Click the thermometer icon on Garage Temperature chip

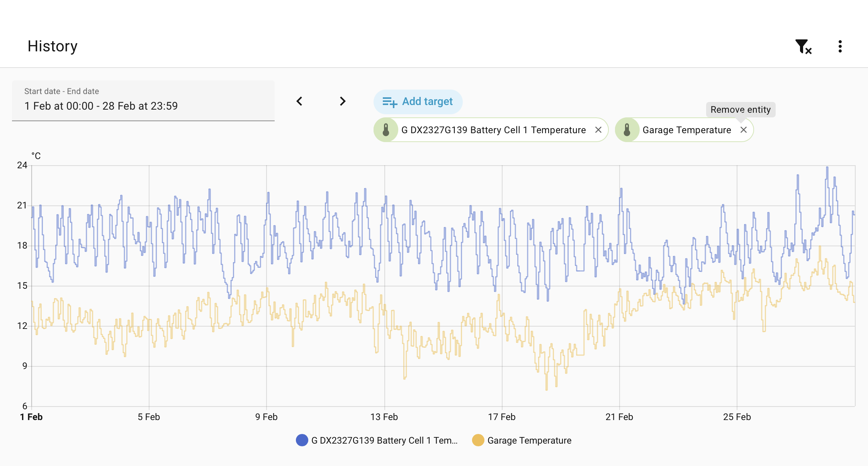627,130
